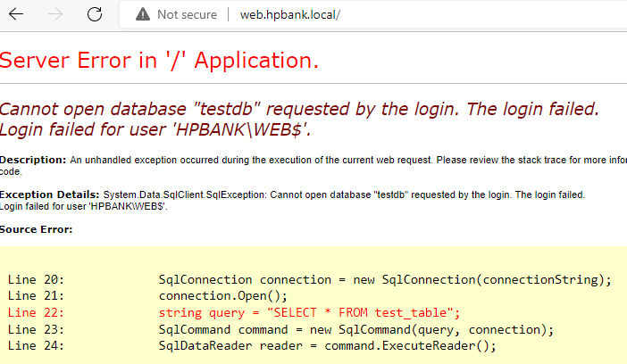Click the 'Line 20:' line number label

(36, 279)
